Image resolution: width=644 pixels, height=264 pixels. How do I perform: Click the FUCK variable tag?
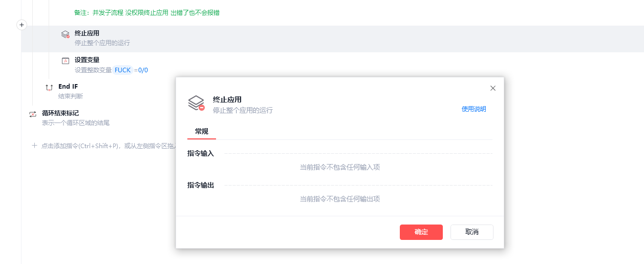tap(123, 70)
